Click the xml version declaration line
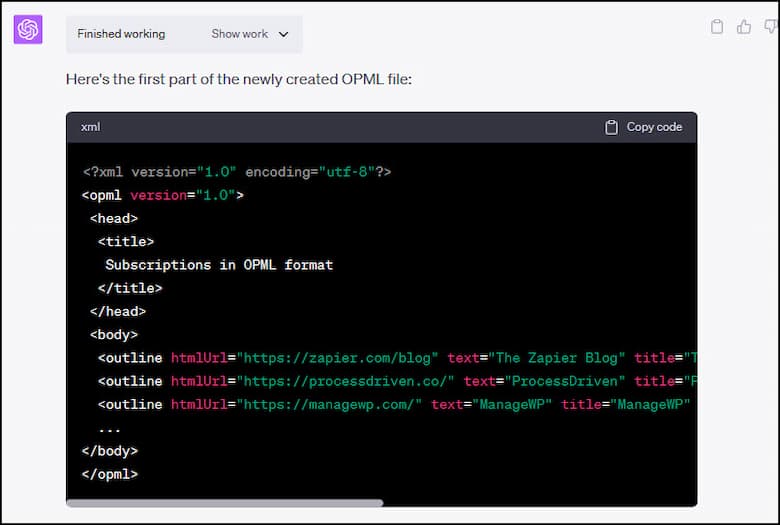The height and width of the screenshot is (525, 780). click(236, 172)
